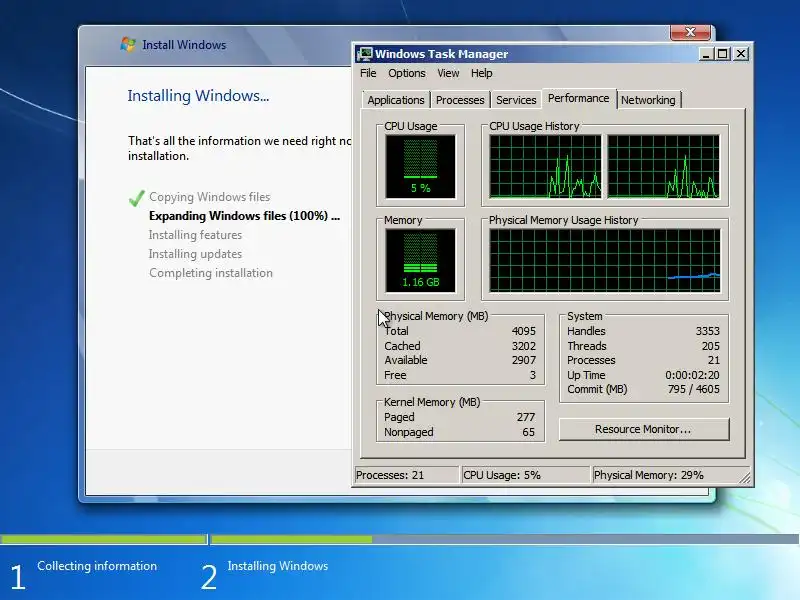This screenshot has height=600, width=800.
Task: Click the Installing Windows progress bar
Action: 505,539
